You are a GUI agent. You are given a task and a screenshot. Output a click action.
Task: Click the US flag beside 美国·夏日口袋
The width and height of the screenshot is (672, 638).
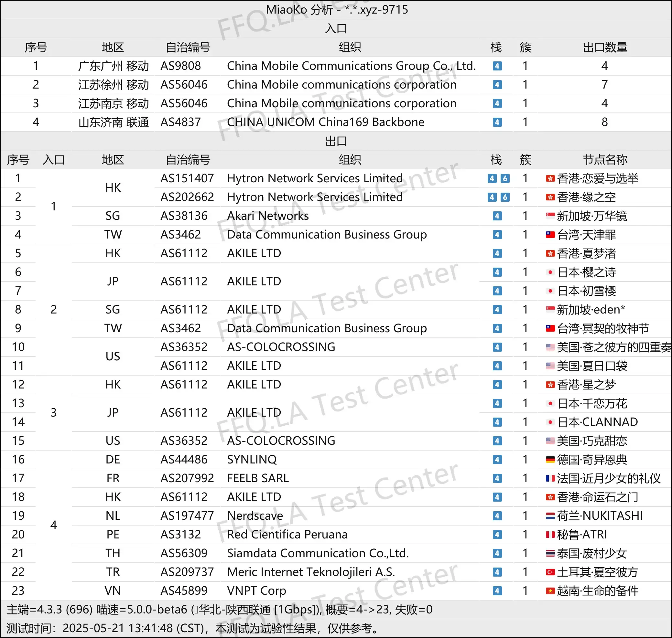click(x=550, y=366)
